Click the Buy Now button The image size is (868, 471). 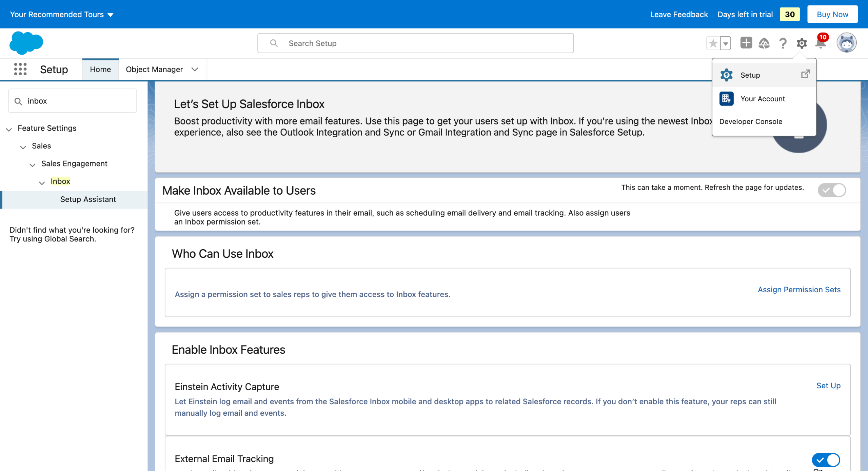[832, 15]
